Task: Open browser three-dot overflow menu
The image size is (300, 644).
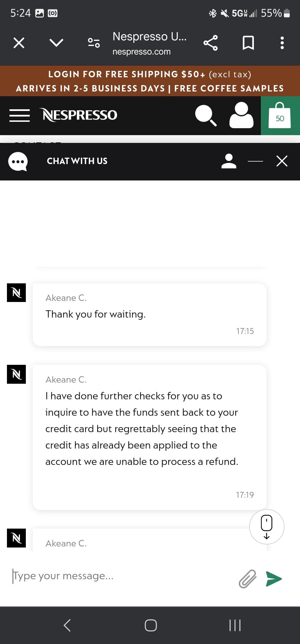Action: (282, 43)
